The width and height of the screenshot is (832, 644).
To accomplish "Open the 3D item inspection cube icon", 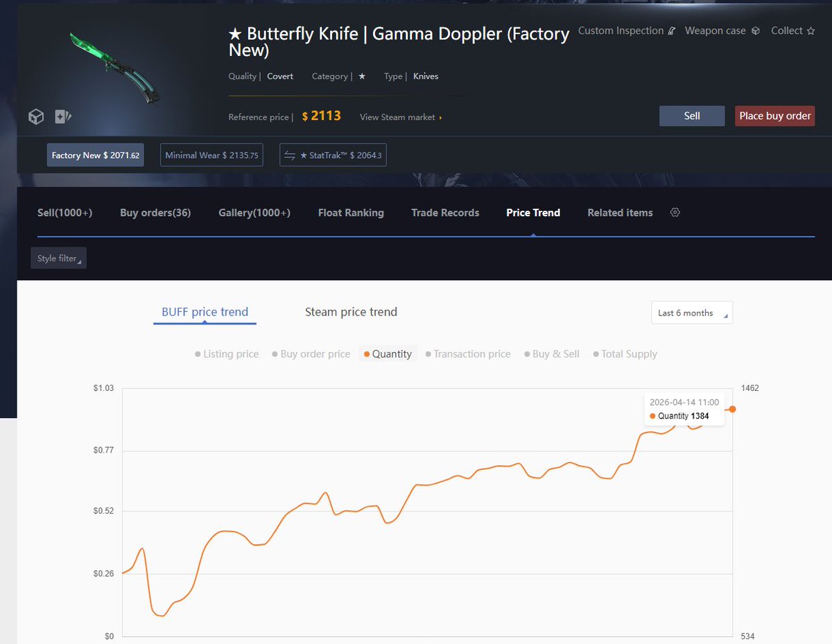I will [x=35, y=116].
